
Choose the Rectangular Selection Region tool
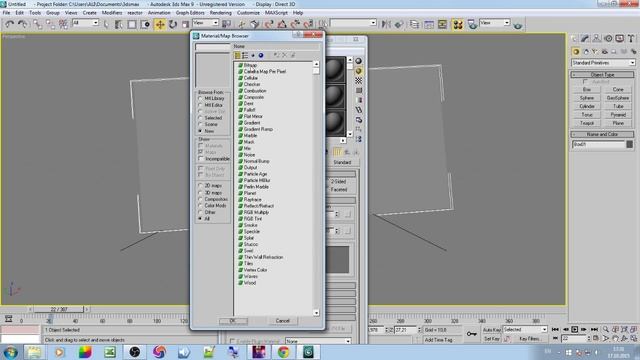tap(132, 24)
